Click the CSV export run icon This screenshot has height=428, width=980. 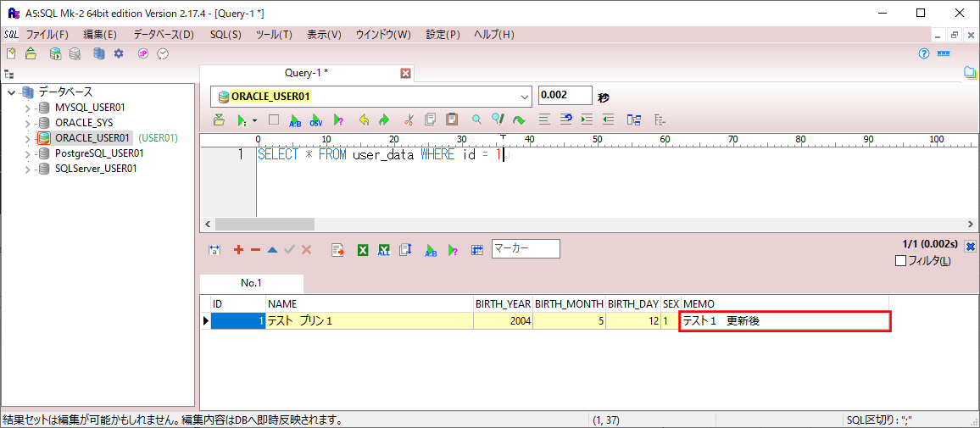pyautogui.click(x=316, y=119)
